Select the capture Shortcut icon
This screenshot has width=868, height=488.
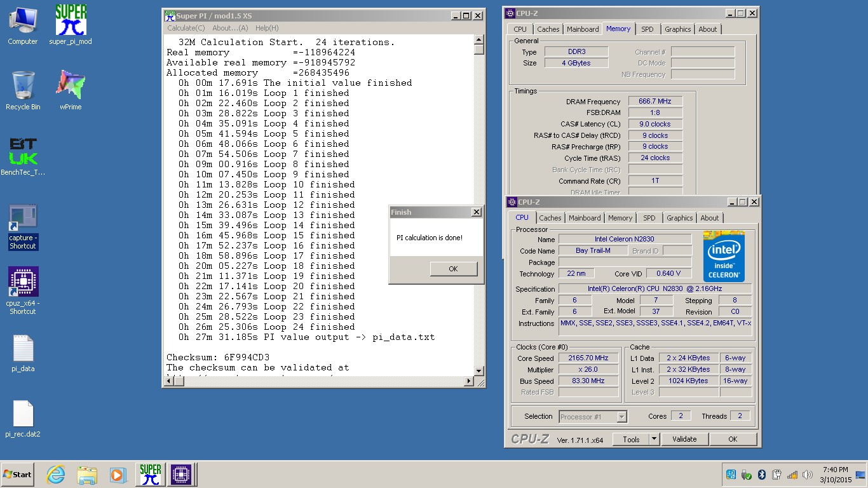point(23,227)
